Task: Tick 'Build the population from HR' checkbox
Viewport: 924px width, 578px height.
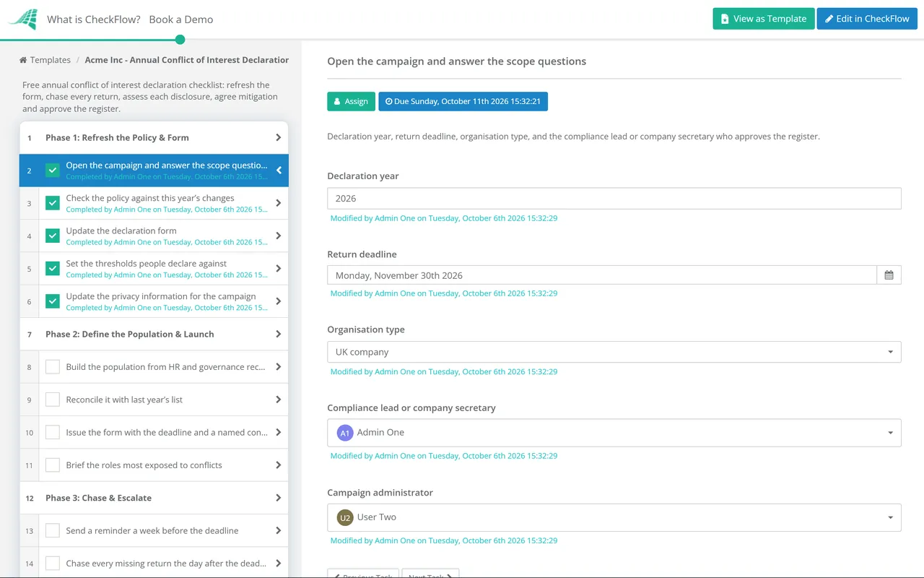Action: tap(53, 367)
